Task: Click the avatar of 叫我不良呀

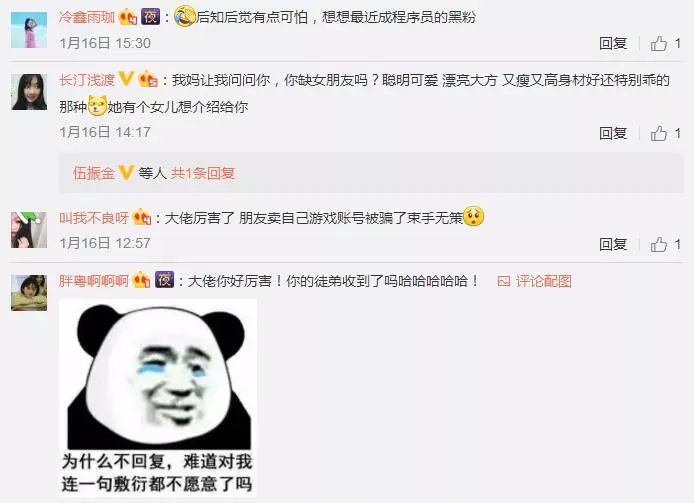Action: tap(29, 230)
